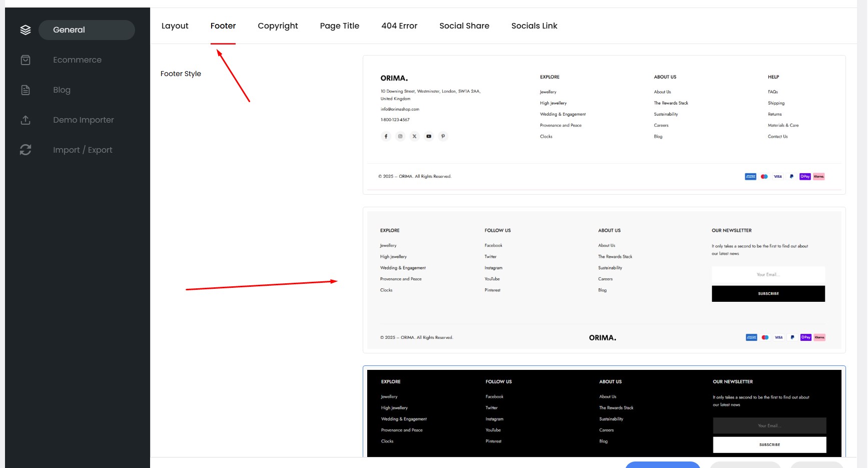This screenshot has height=468, width=868.
Task: Click Pinterest icon in first footer preview
Action: [x=443, y=136]
